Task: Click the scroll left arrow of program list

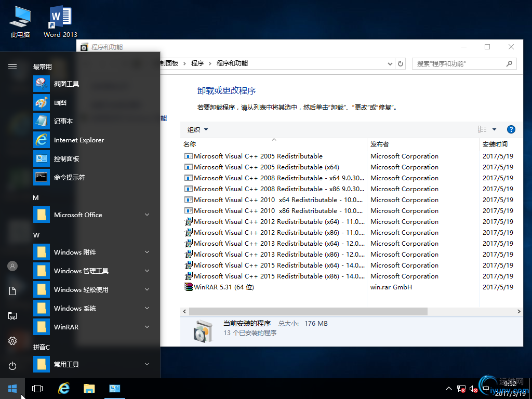Action: [184, 312]
